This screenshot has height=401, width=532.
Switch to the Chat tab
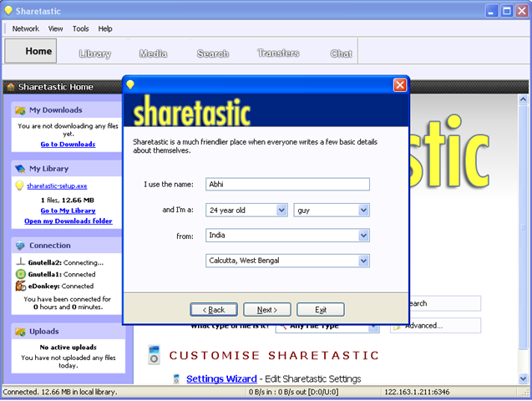click(x=341, y=53)
